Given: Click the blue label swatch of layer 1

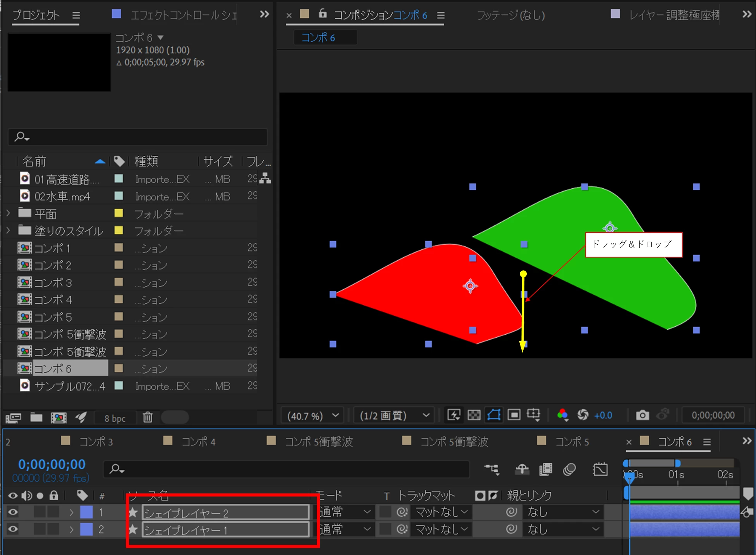Looking at the screenshot, I should (x=86, y=512).
